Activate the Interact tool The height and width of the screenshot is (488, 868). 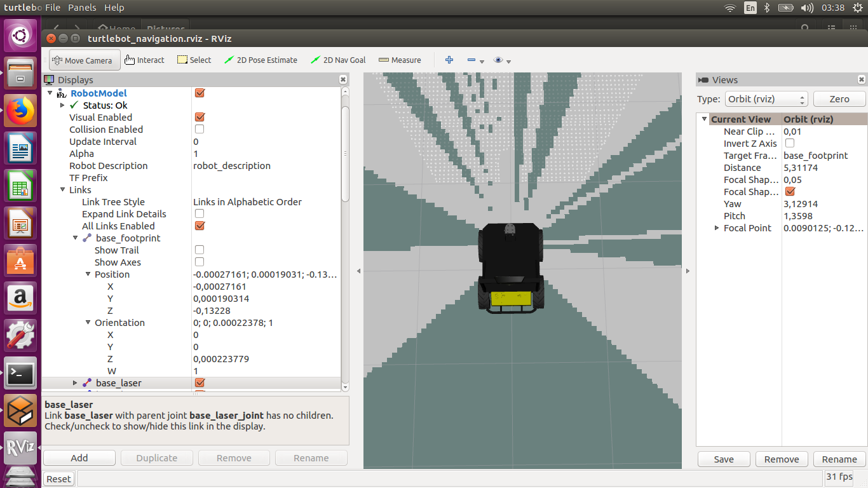point(144,60)
